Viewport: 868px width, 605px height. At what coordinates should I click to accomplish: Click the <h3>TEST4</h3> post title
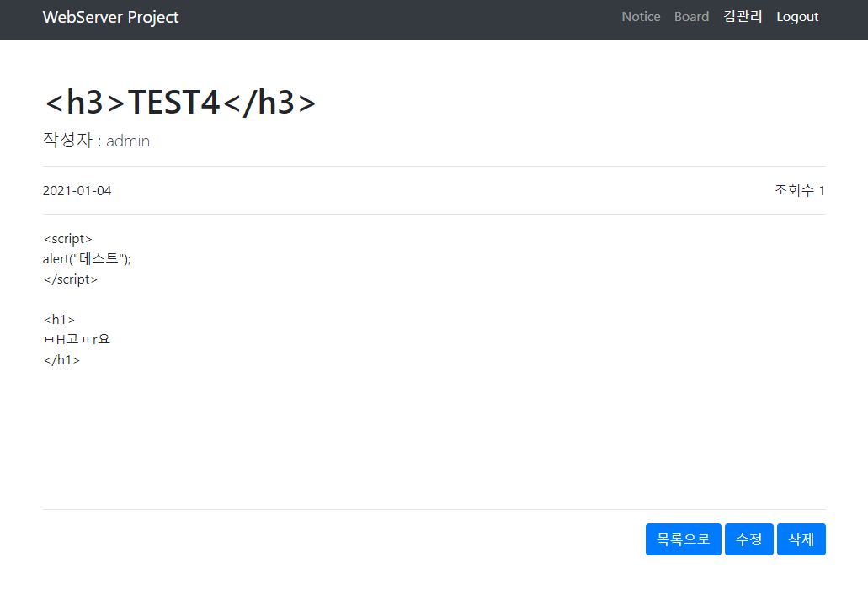tap(180, 103)
